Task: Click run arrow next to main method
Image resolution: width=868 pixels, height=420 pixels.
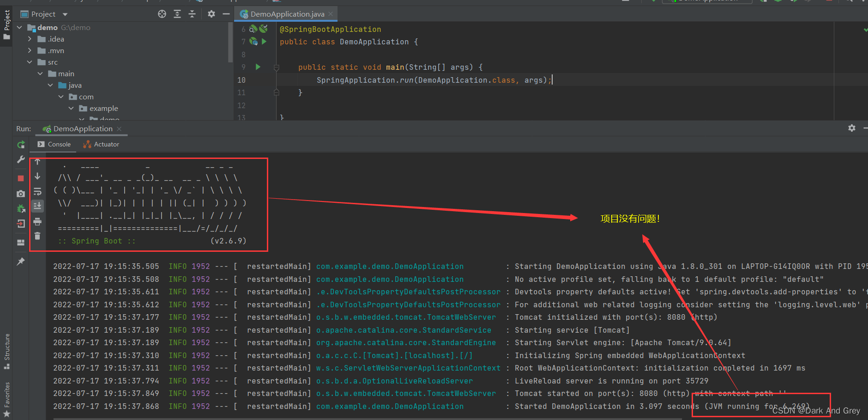Action: point(258,67)
